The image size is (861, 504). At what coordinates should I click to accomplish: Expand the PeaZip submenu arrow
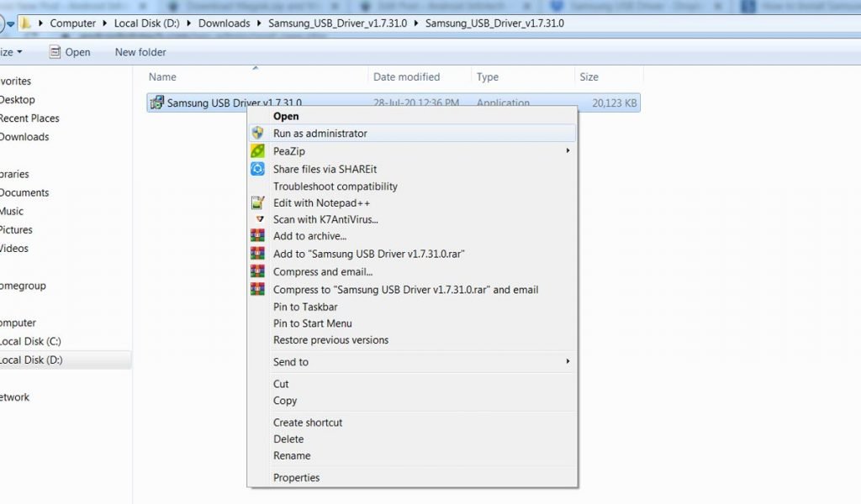[568, 151]
